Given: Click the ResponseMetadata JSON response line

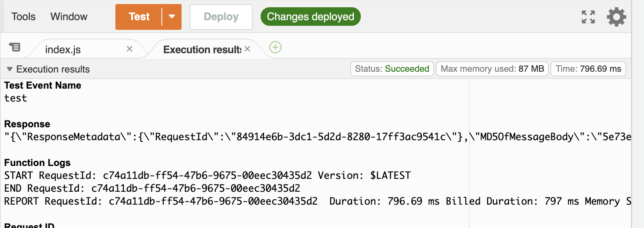Looking at the screenshot, I should (x=318, y=137).
